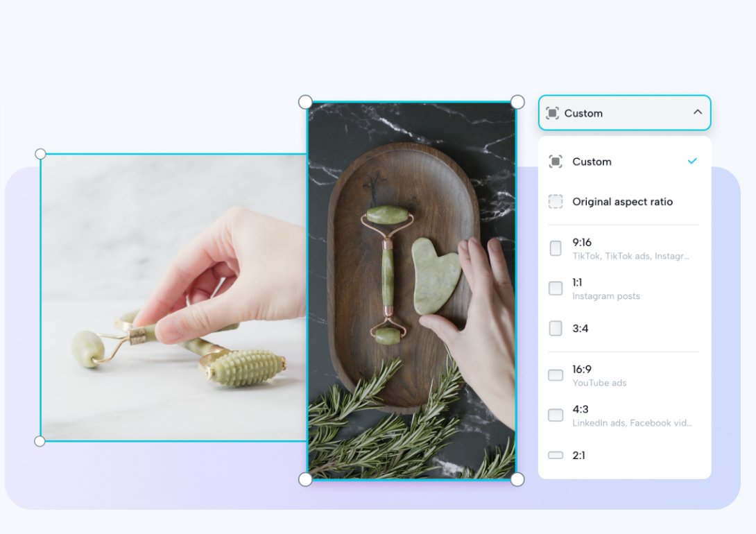Select the hand holding roller image
The image size is (756, 534).
(x=173, y=298)
